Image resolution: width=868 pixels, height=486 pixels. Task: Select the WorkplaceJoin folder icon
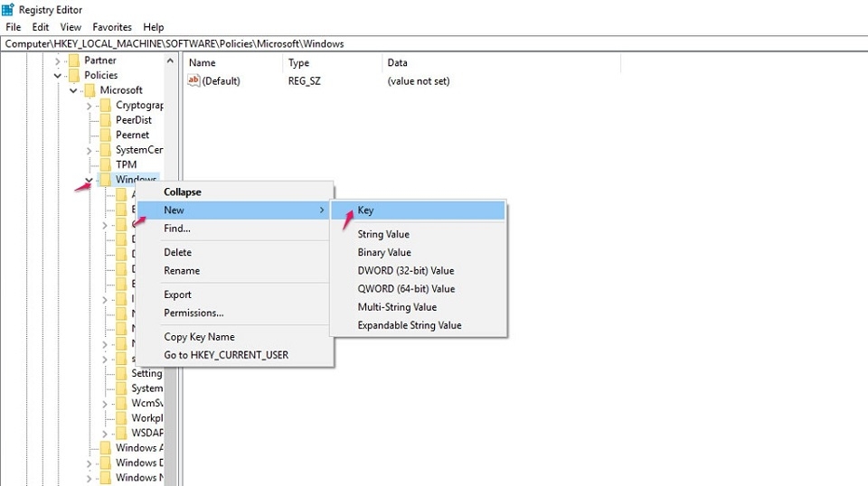(x=121, y=418)
